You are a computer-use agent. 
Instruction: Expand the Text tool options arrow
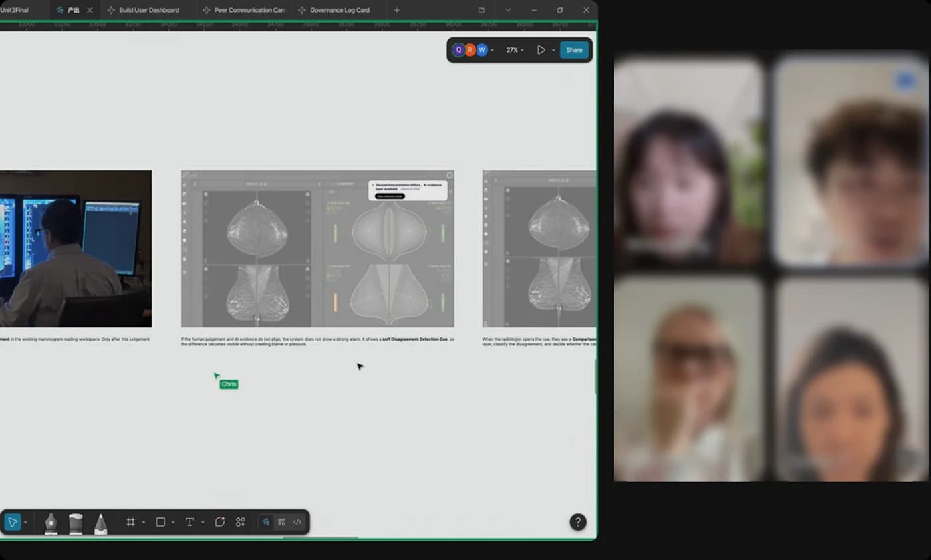click(202, 523)
